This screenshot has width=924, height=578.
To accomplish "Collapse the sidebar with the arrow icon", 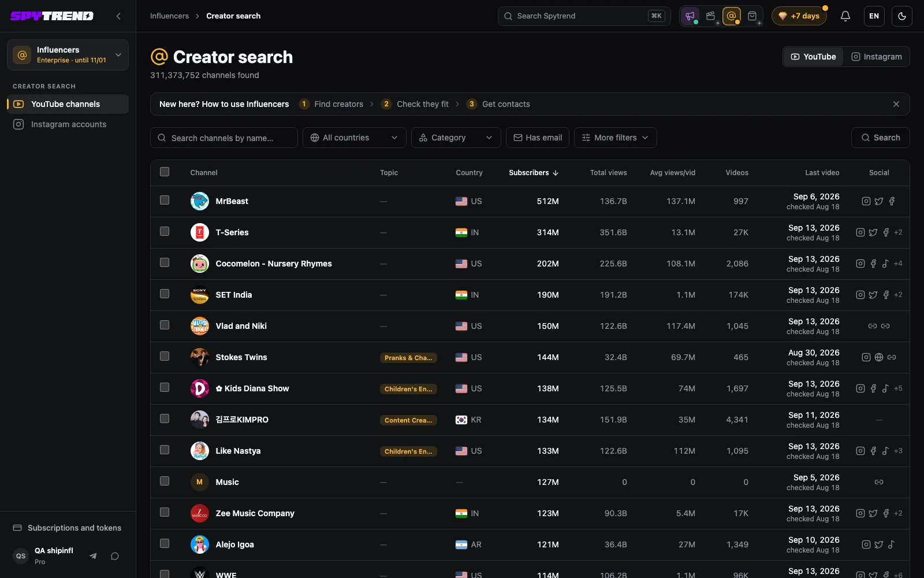I will coord(118,16).
